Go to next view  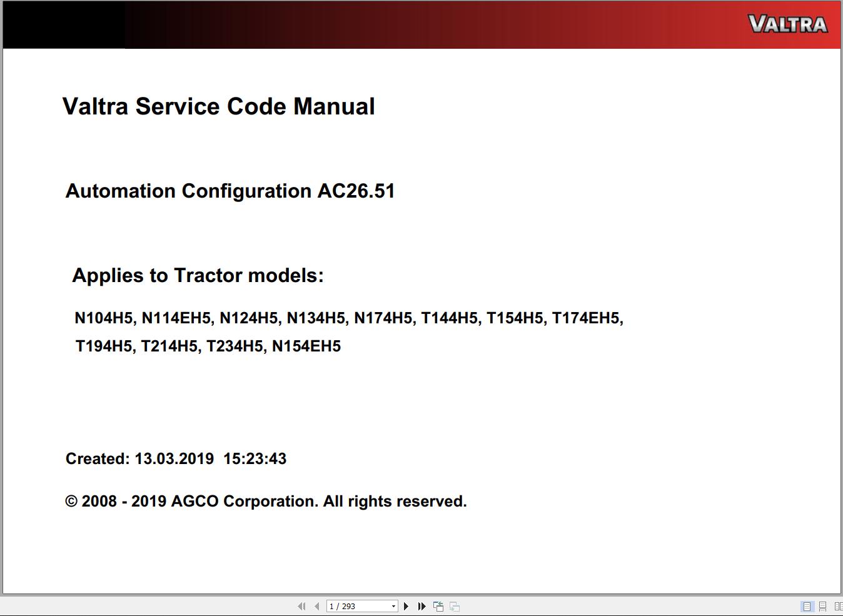coord(455,606)
